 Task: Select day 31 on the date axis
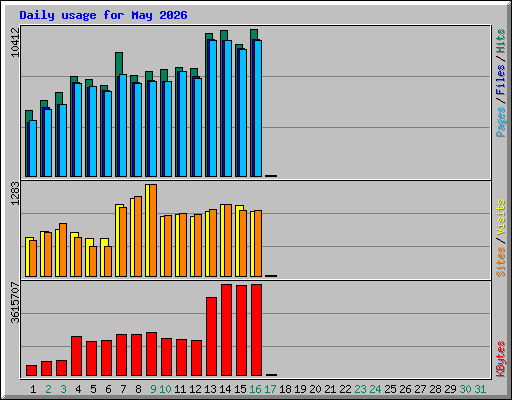pos(480,389)
